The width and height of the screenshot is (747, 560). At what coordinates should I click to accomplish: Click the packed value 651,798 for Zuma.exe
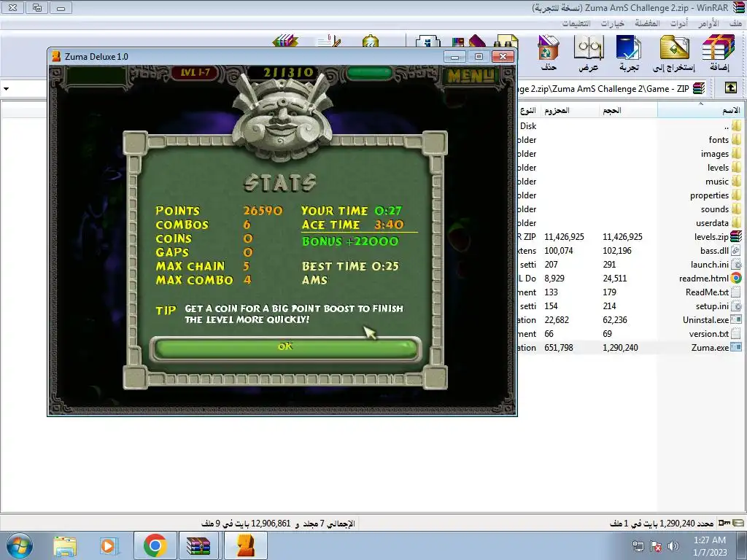[x=559, y=348]
